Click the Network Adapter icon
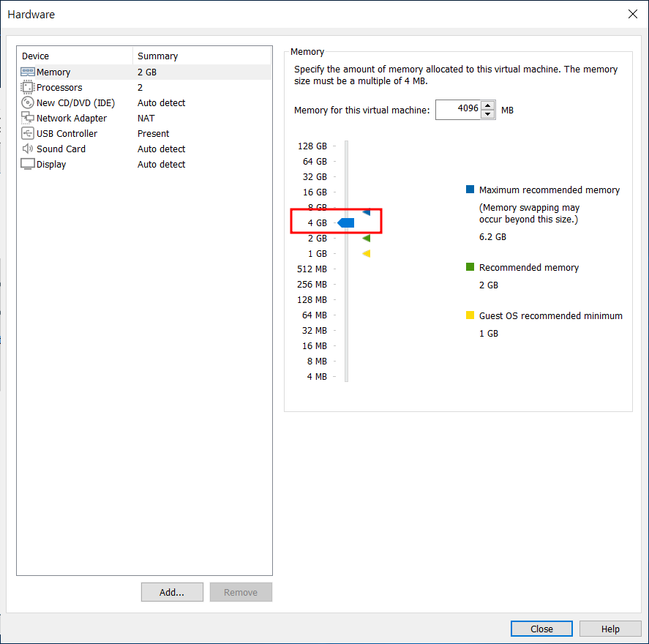The height and width of the screenshot is (644, 649). 27,118
